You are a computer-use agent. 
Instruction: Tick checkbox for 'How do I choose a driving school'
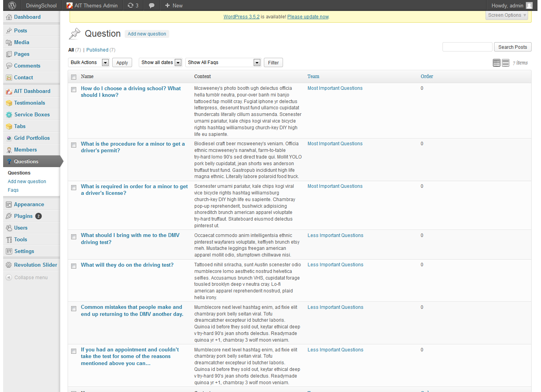(x=73, y=90)
